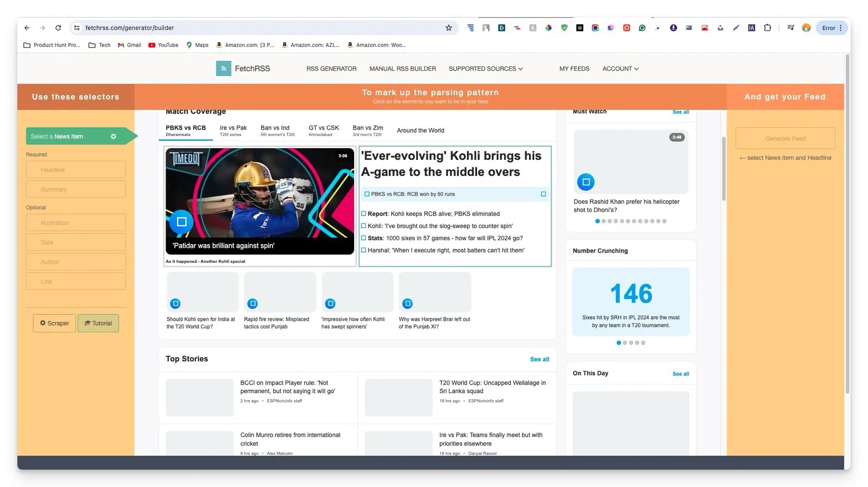Click the Scraper button

(x=54, y=323)
